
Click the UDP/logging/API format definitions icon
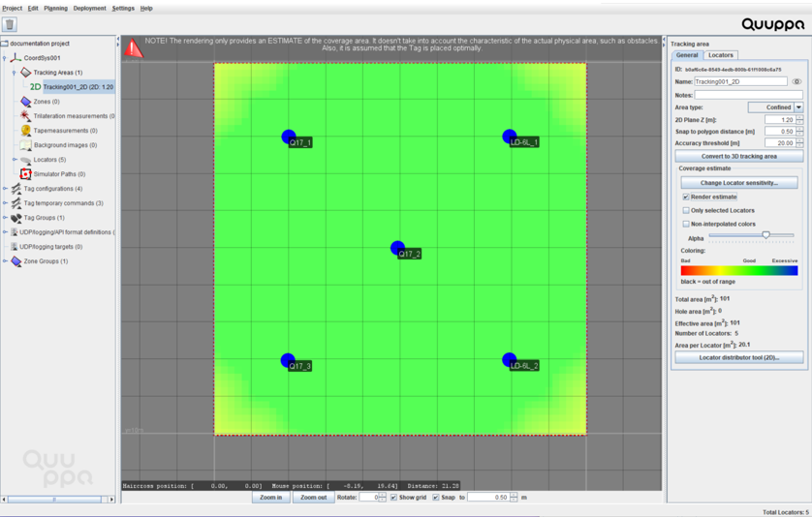tap(15, 231)
